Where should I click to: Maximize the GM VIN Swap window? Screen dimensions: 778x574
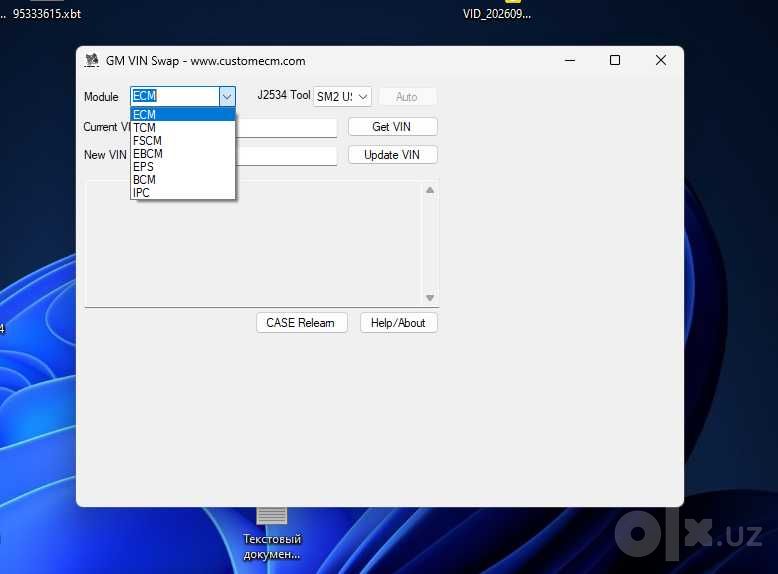pyautogui.click(x=615, y=61)
